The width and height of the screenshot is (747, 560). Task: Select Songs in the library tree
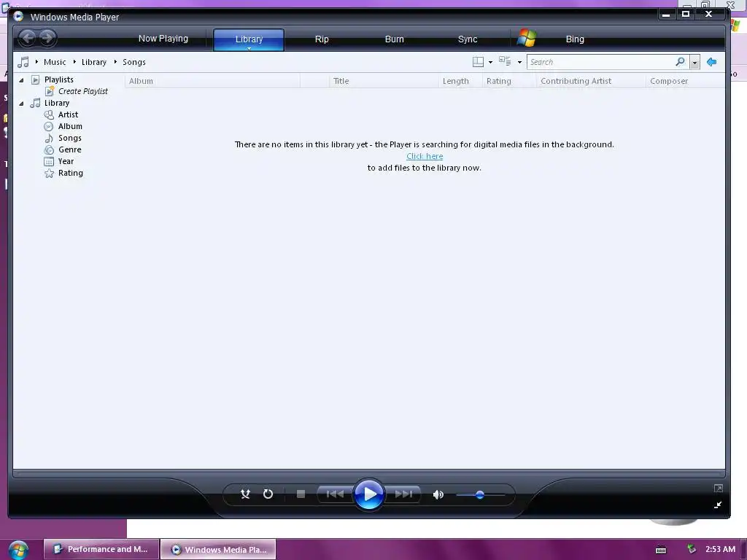(69, 138)
